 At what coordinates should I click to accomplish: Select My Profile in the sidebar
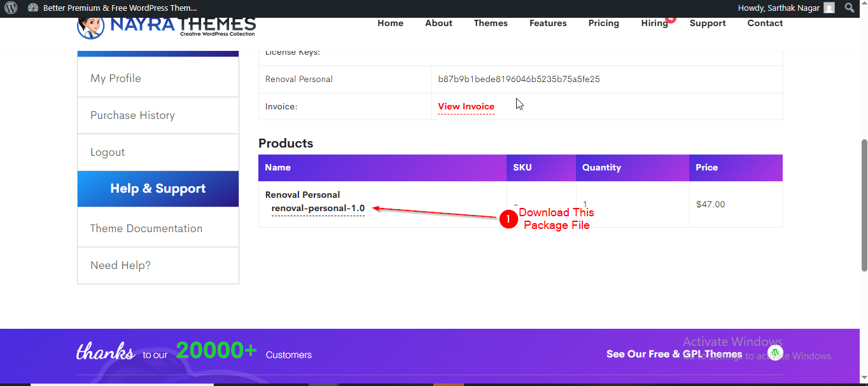116,78
